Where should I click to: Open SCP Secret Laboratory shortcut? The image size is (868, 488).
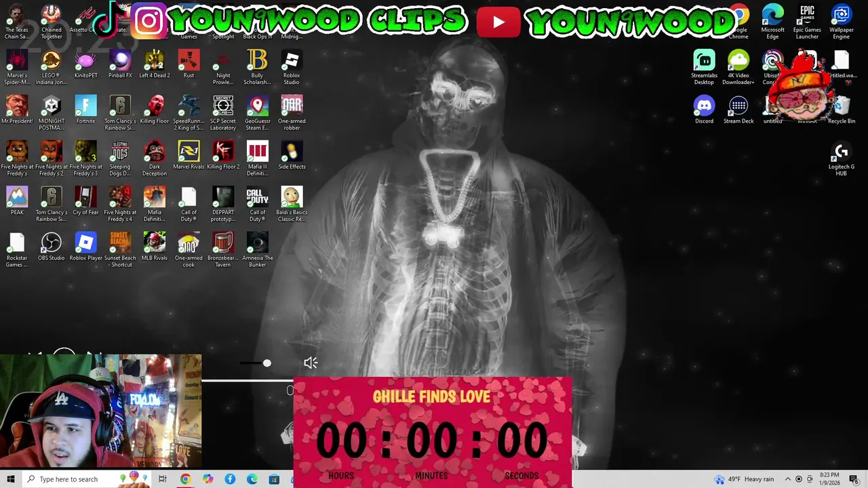[223, 113]
